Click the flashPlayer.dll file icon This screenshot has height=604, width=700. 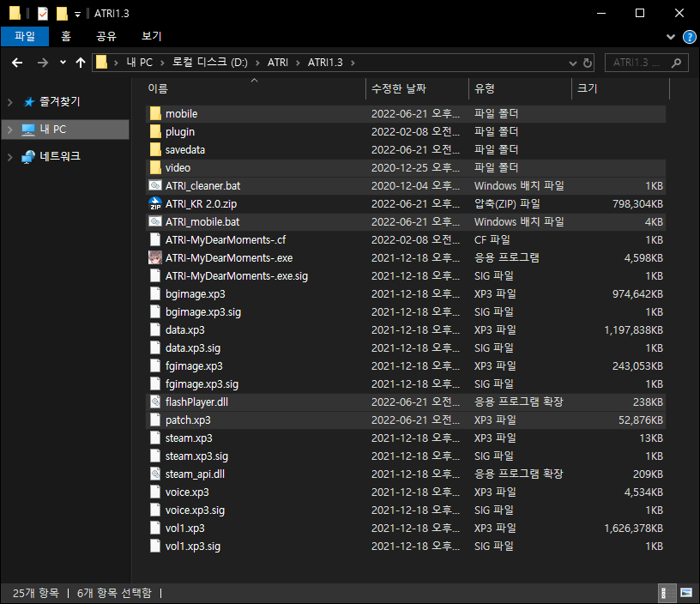[155, 402]
